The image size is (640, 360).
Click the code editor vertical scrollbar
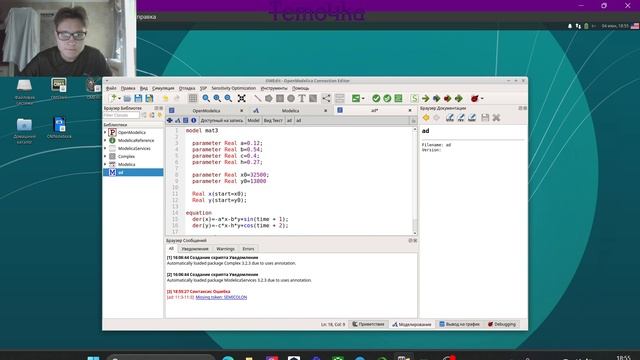[415, 181]
